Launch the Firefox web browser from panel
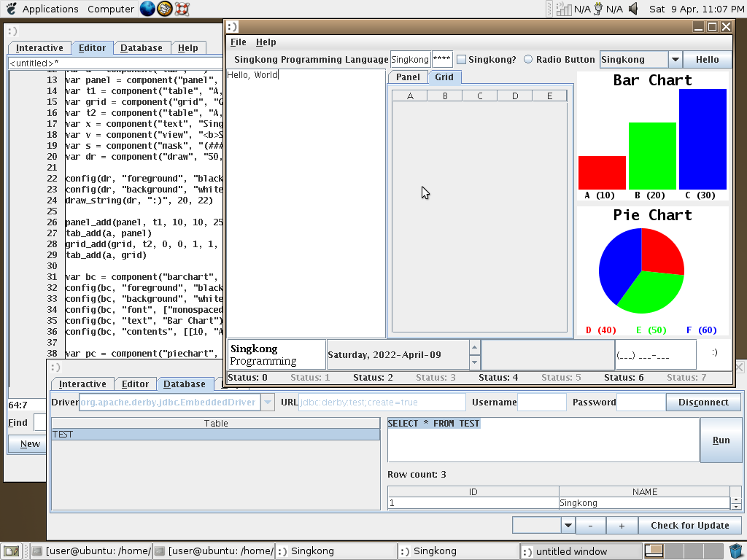The image size is (747, 560). click(147, 9)
